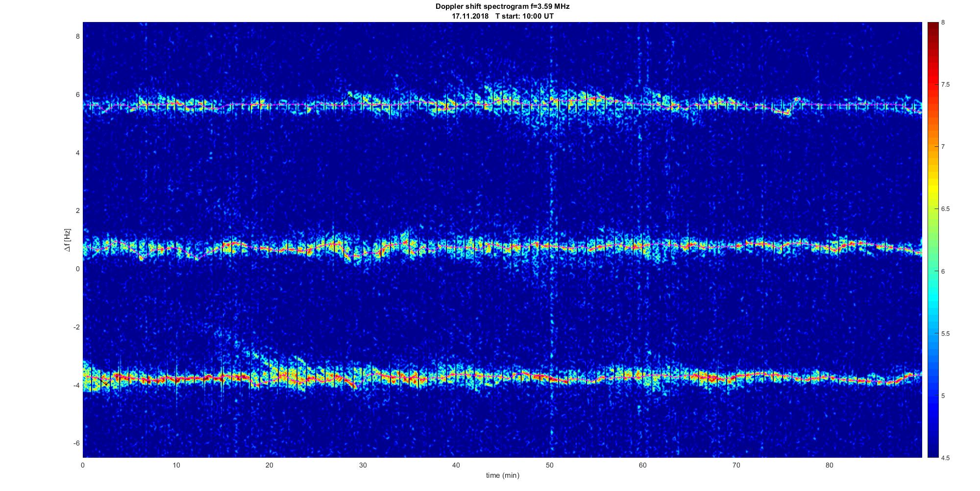Click the y-axis tick label '2'
Image resolution: width=980 pixels, height=491 pixels.
[x=78, y=211]
